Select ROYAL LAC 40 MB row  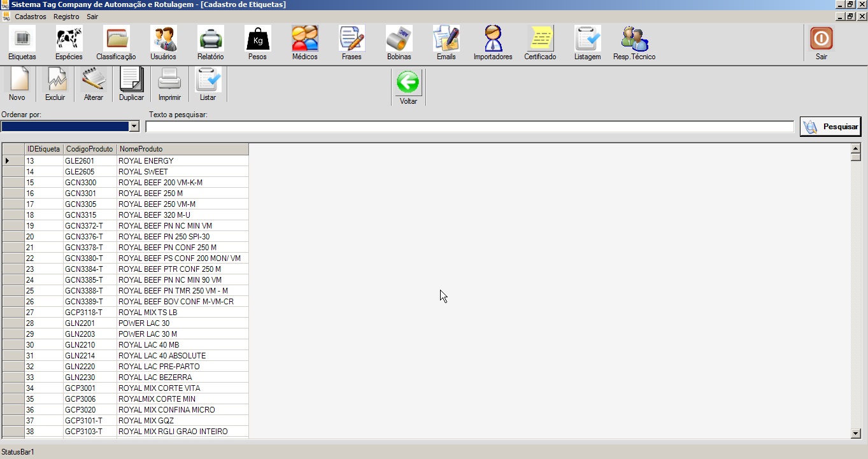point(125,345)
